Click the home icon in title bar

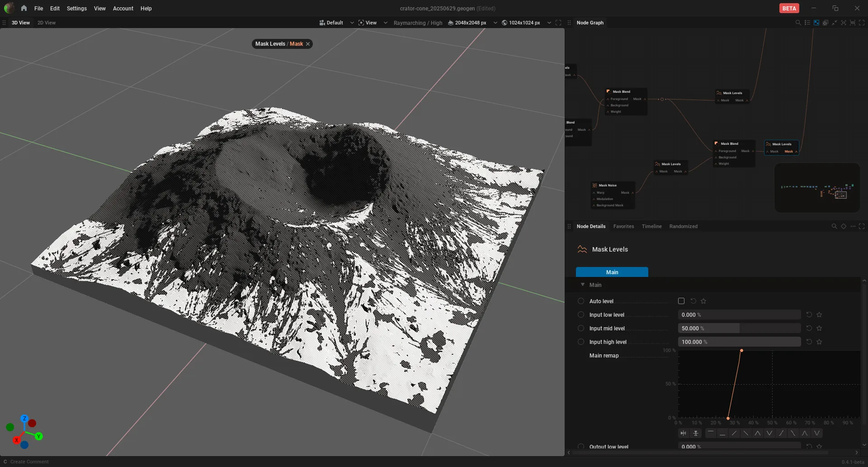[24, 8]
